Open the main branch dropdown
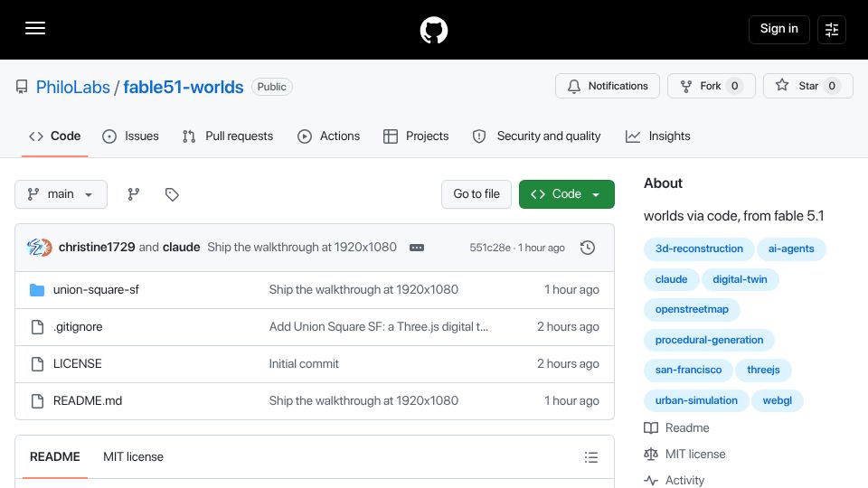The width and height of the screenshot is (868, 488). [61, 194]
